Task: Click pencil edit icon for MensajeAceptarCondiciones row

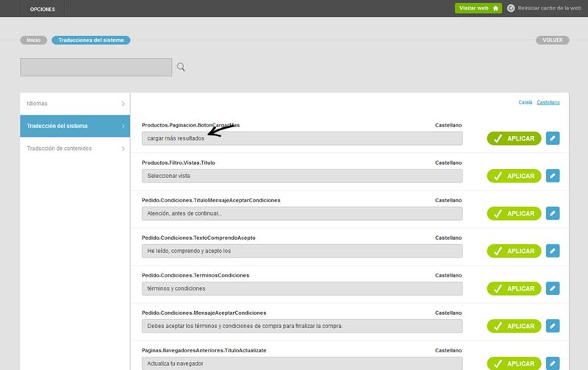Action: point(553,326)
